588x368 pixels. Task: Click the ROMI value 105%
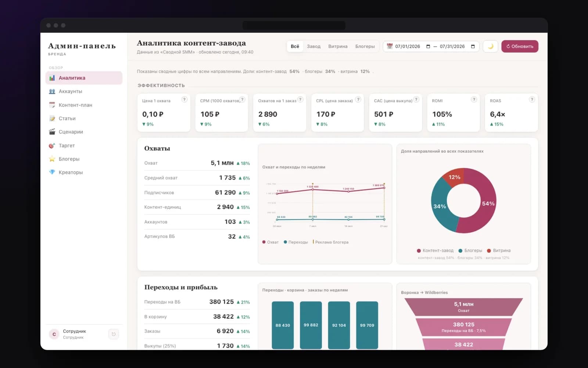click(442, 114)
